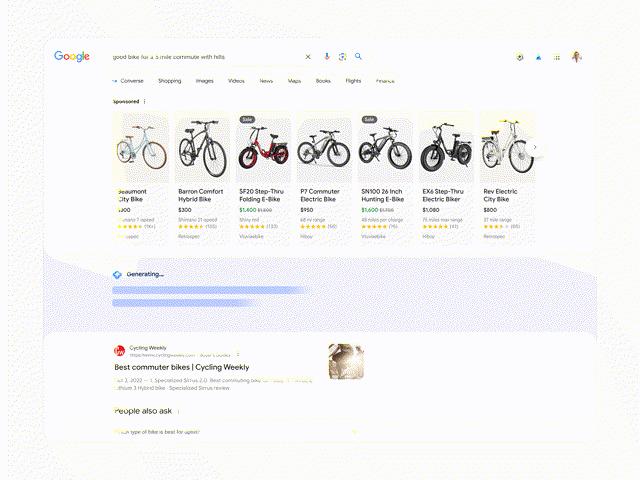Advance the sponsored bikes carousel with the right arrow
Screen dimensions: 640x480
click(535, 147)
